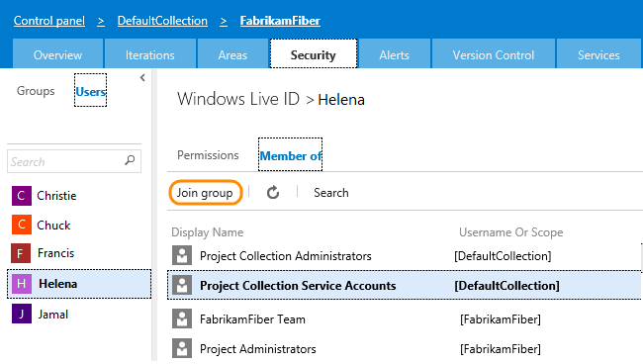
Task: Click the Project Administrators group name
Action: pos(258,349)
